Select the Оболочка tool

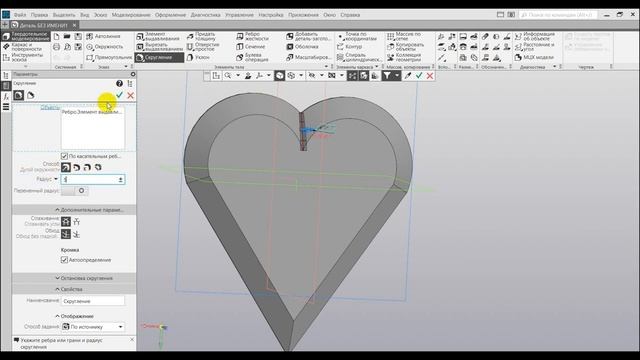[303, 47]
